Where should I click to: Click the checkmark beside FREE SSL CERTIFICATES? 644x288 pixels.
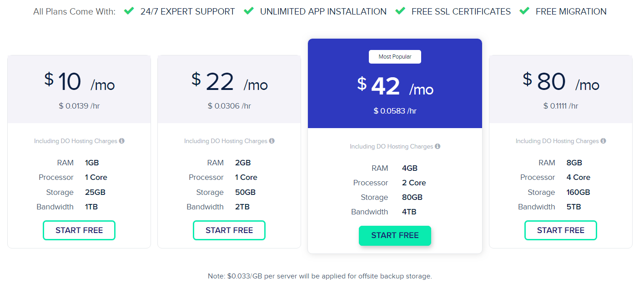[400, 10]
